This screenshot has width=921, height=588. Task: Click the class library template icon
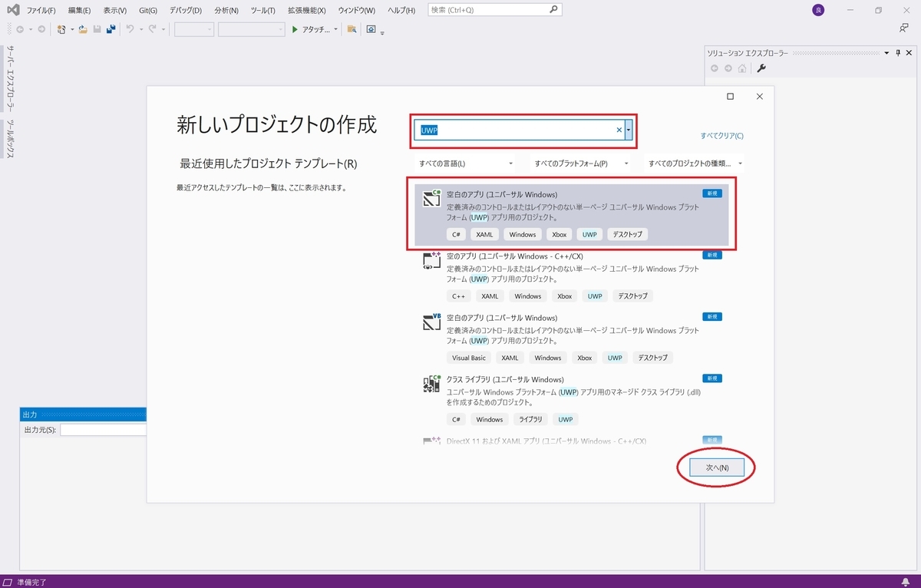pos(431,385)
